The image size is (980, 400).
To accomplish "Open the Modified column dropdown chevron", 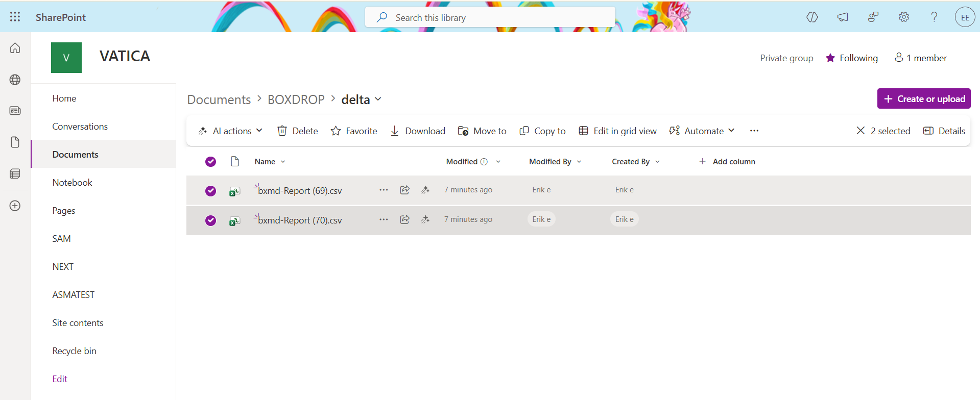I will pyautogui.click(x=498, y=162).
